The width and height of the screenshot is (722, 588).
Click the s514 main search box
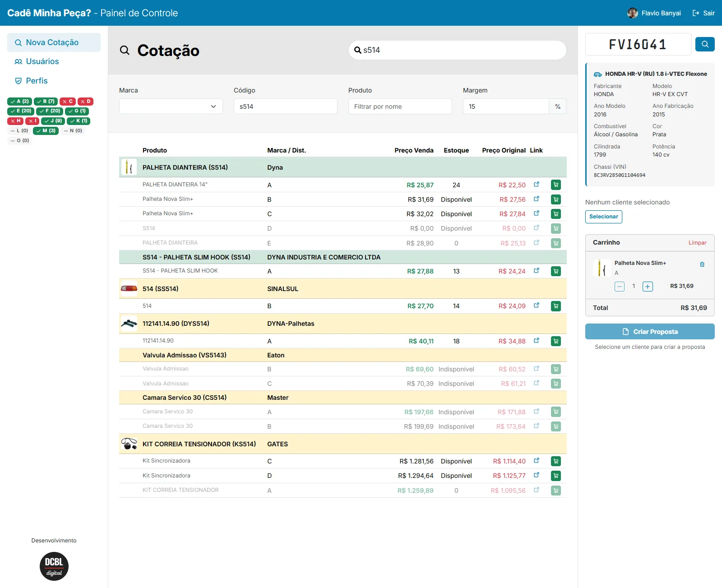[458, 50]
